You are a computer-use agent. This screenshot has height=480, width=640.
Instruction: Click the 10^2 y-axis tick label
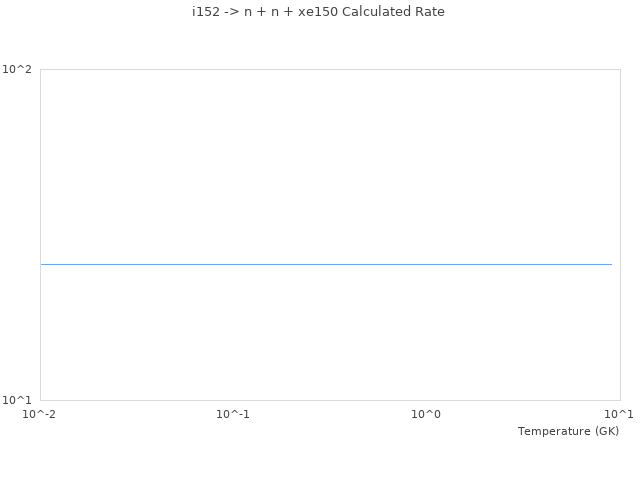(17, 69)
